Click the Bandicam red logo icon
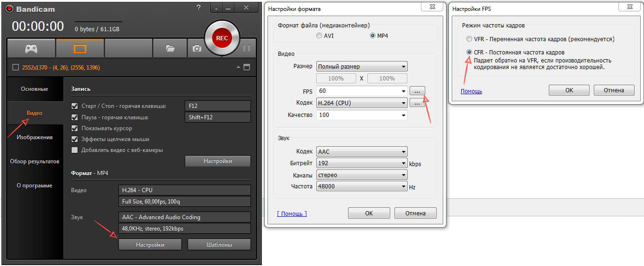644x266 pixels. pos(9,9)
